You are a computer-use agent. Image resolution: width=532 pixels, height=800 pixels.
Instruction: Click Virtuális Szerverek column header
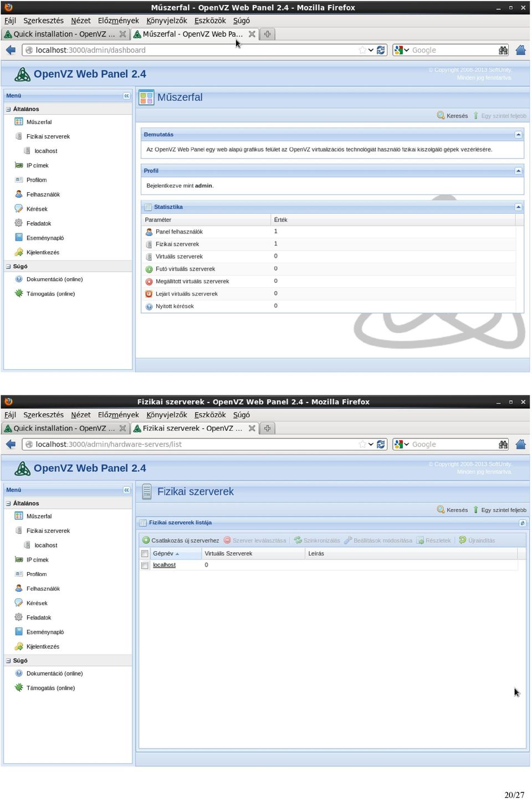point(253,553)
